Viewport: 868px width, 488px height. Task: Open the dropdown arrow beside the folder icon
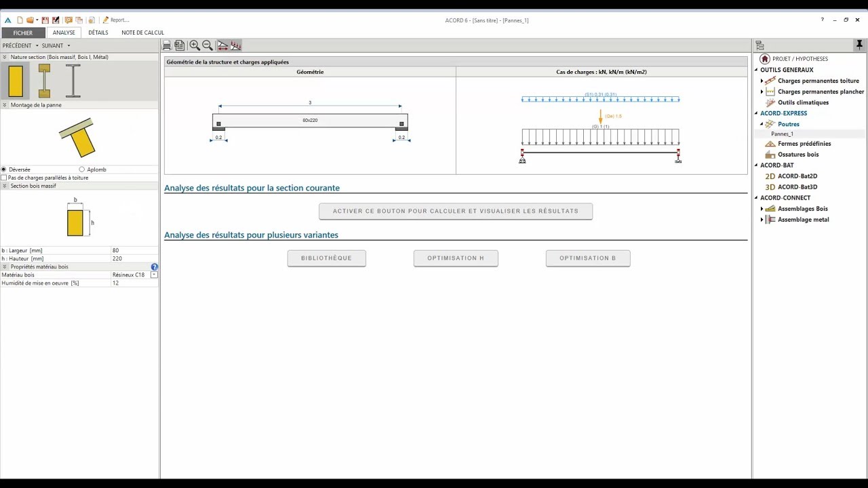click(x=37, y=20)
